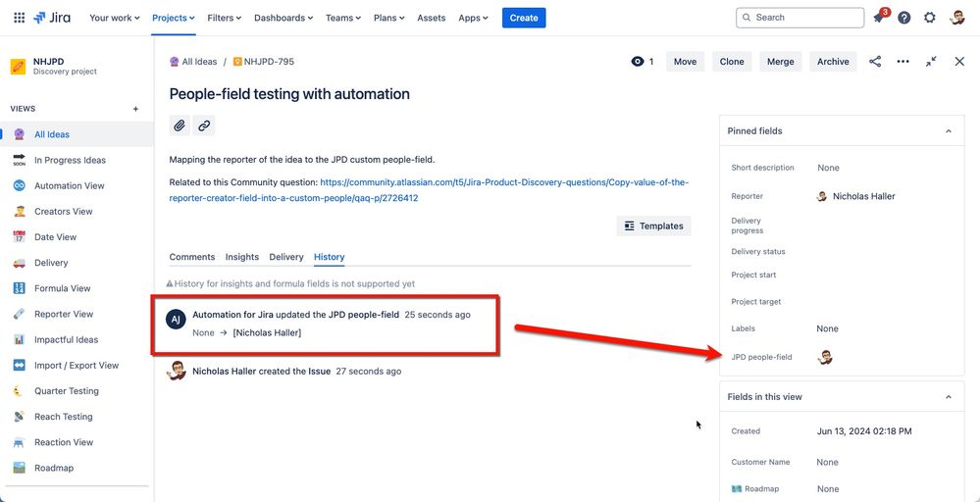This screenshot has height=502, width=980.
Task: Switch to the Comments tab
Action: click(192, 257)
